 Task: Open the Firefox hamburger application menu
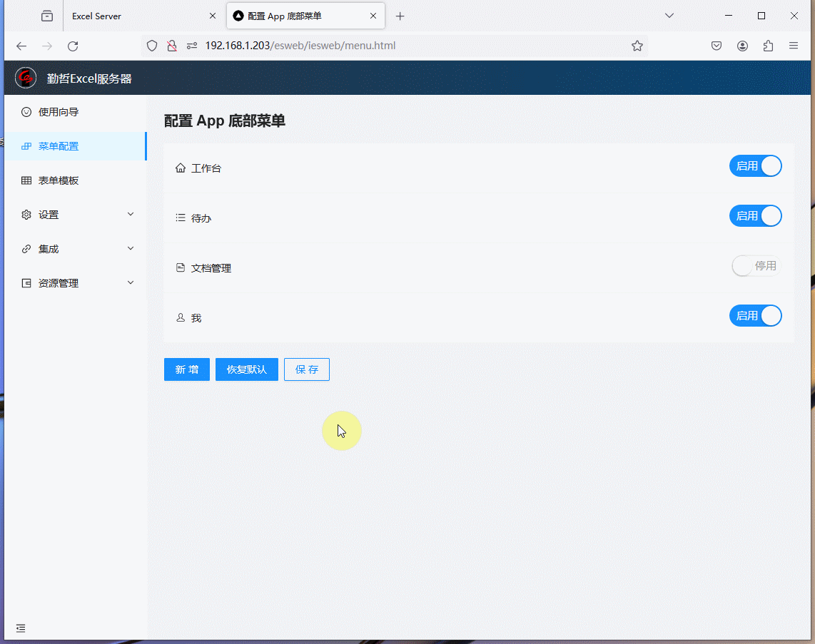(x=793, y=46)
